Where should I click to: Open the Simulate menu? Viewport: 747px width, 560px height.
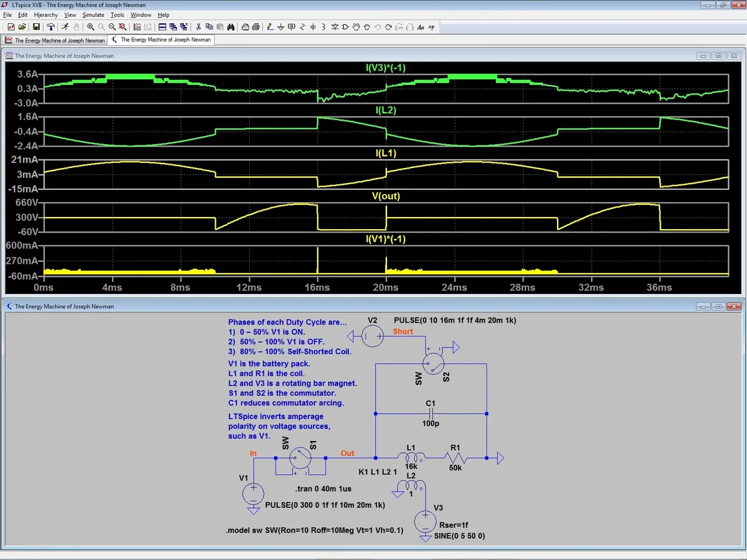click(93, 15)
